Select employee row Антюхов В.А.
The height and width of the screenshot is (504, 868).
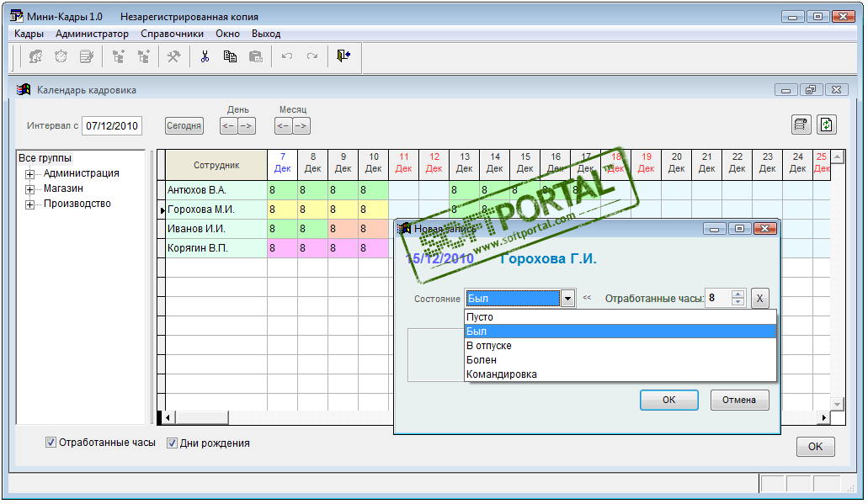point(216,190)
